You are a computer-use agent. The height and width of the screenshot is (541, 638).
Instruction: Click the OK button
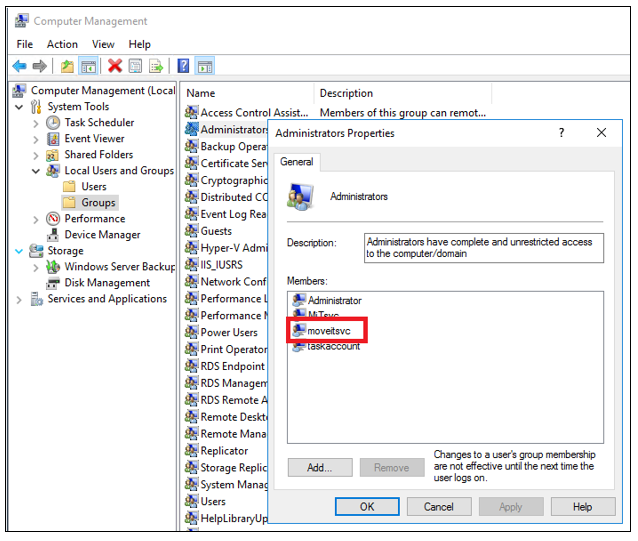tap(367, 507)
